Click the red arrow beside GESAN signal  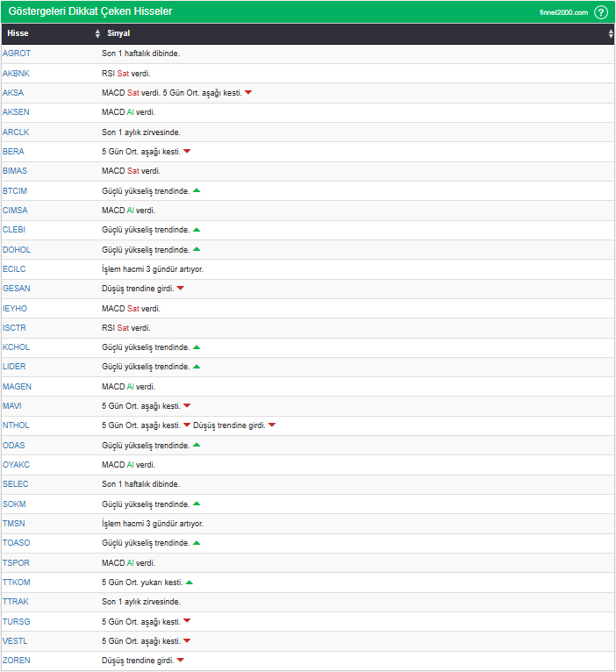coord(181,288)
